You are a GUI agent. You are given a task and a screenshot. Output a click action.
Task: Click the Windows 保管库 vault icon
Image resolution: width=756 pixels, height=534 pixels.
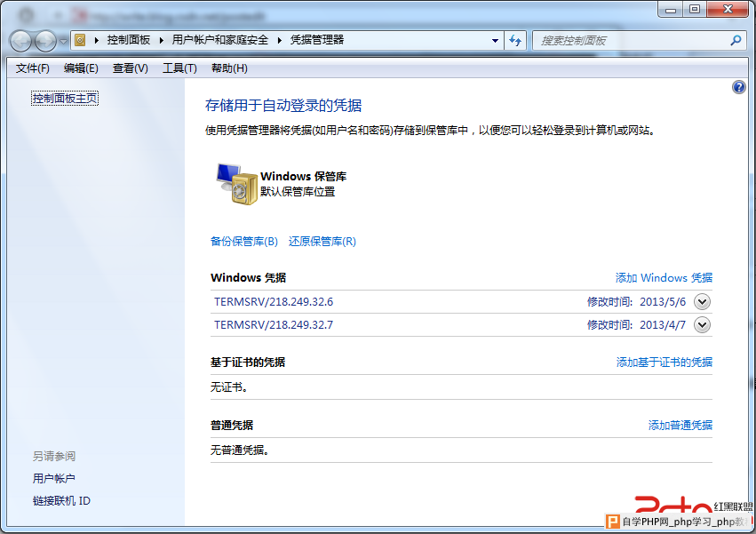click(235, 184)
